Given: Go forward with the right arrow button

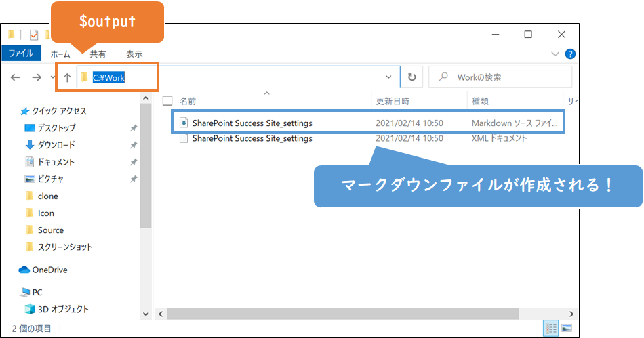Looking at the screenshot, I should (x=37, y=77).
